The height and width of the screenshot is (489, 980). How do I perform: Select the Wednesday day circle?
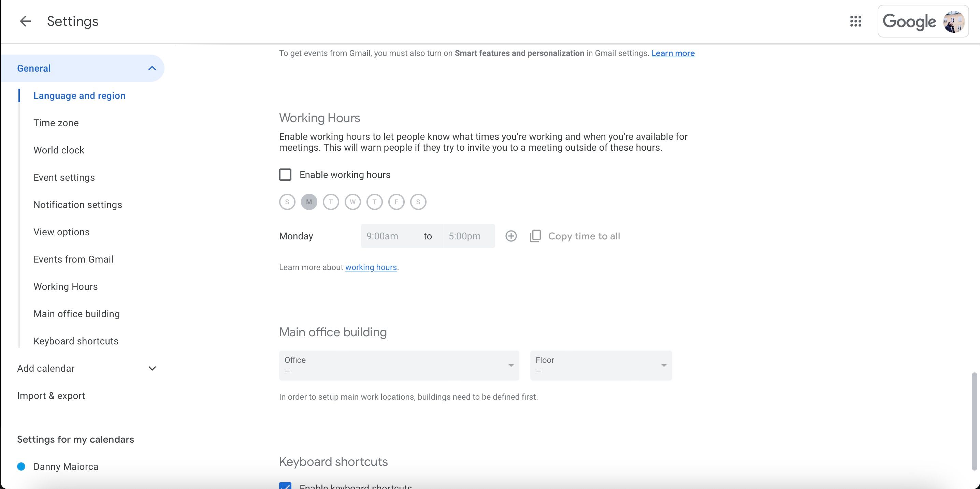(x=353, y=202)
